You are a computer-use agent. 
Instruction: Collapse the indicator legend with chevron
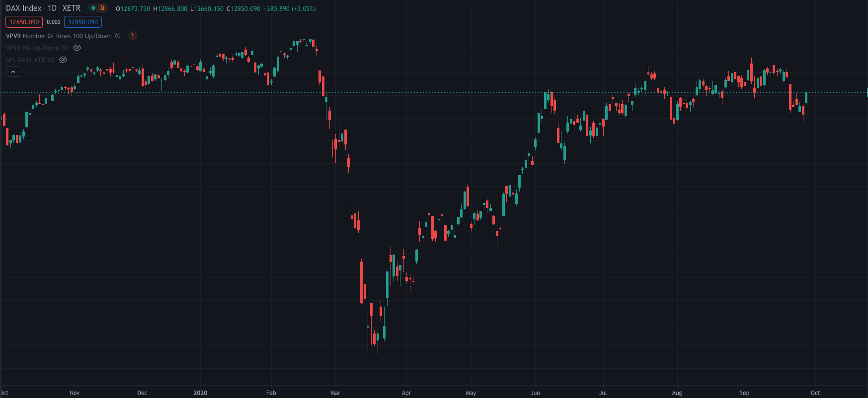(13, 72)
